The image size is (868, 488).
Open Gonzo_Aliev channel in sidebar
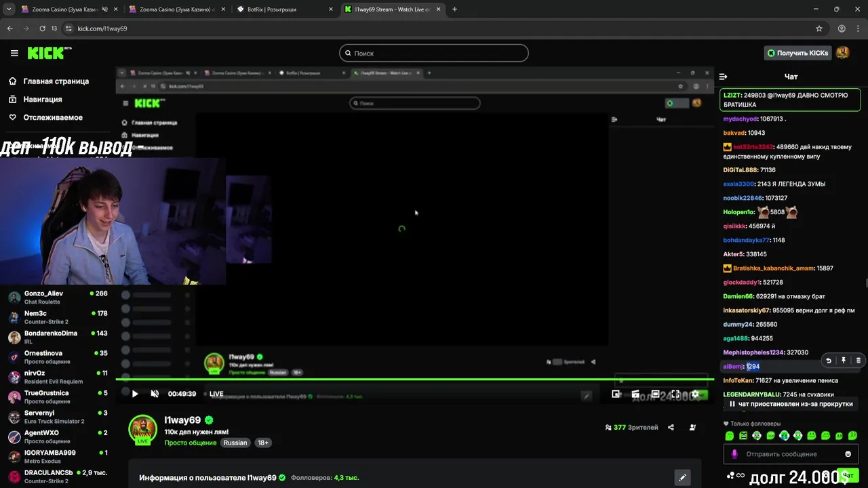pyautogui.click(x=58, y=298)
